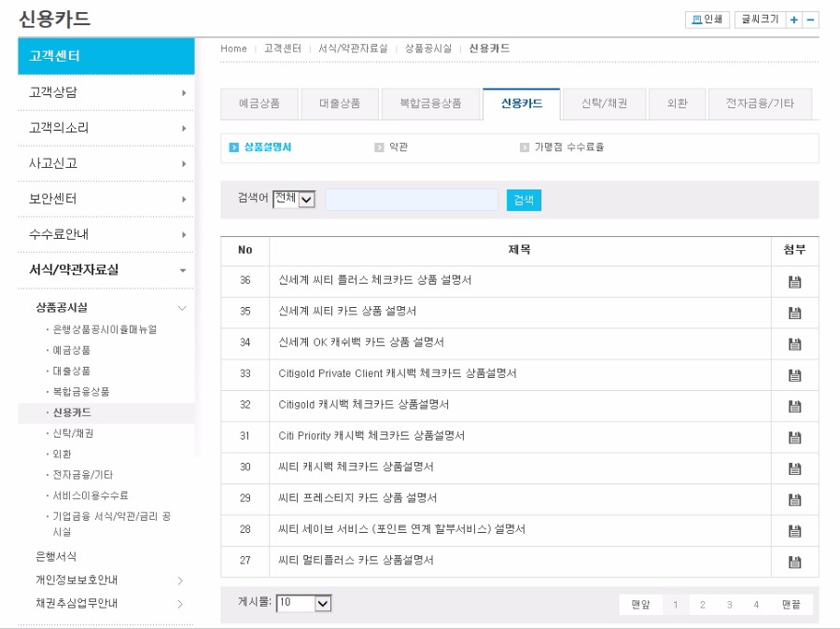Open the 게시물 count dropdown showing 10
Image resolution: width=840 pixels, height=629 pixels.
click(304, 604)
